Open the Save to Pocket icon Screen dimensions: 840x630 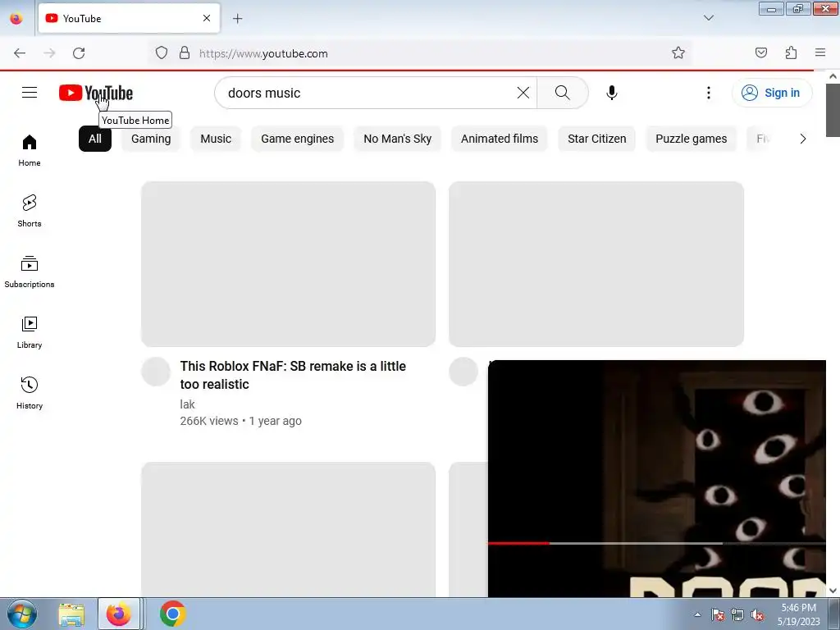761,52
